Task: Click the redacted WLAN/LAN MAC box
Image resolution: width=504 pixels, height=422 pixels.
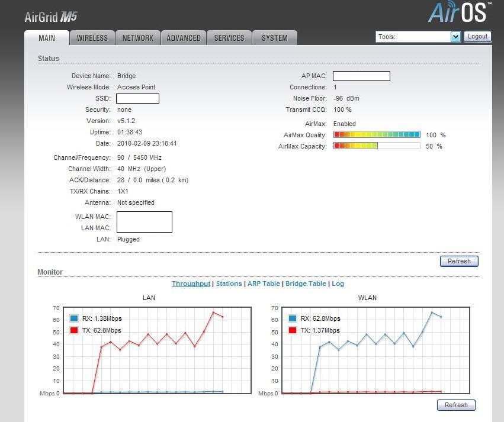Action: point(145,222)
